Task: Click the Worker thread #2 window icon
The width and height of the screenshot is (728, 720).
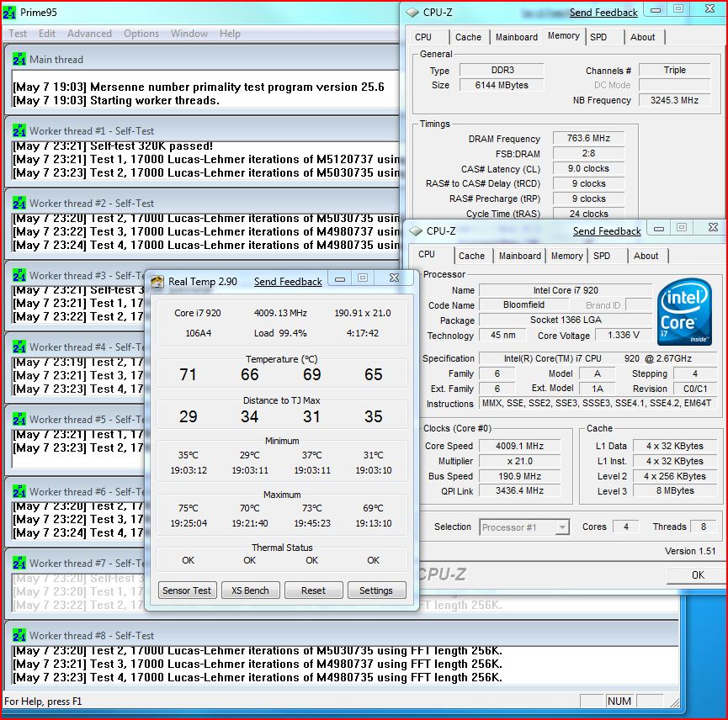Action: 19,204
